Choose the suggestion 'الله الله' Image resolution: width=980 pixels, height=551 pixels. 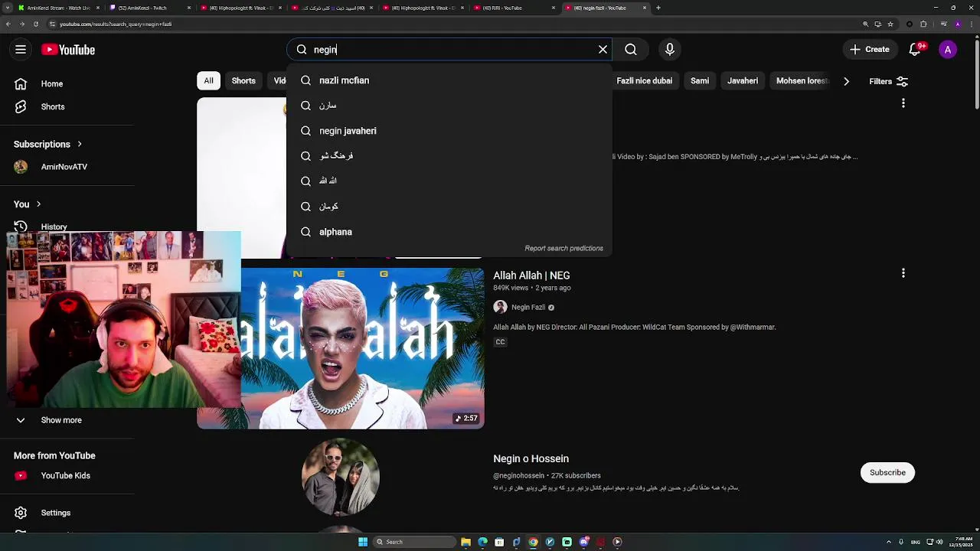(449, 181)
